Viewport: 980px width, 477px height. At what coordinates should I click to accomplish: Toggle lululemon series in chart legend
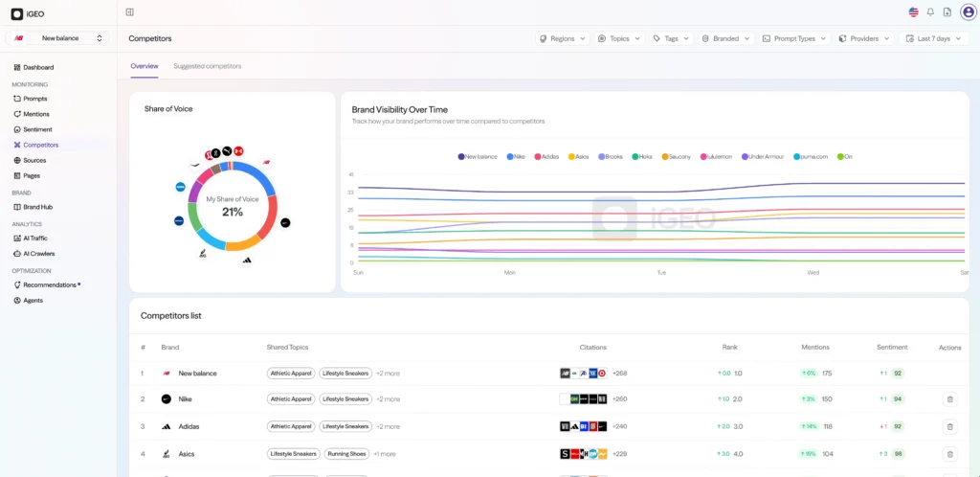pos(716,157)
